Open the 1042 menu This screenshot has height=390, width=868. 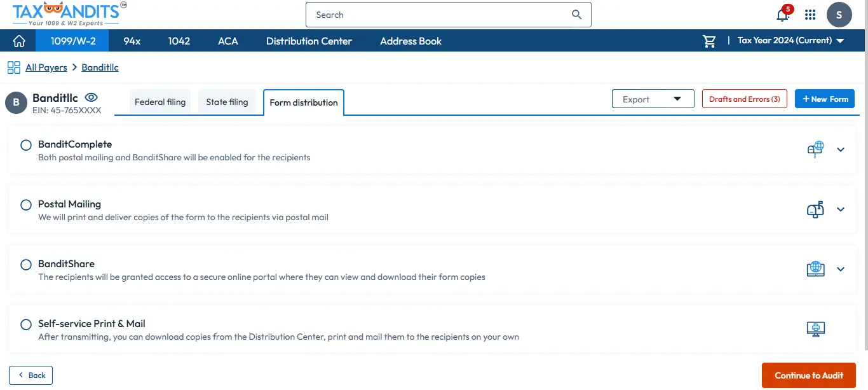tap(179, 41)
